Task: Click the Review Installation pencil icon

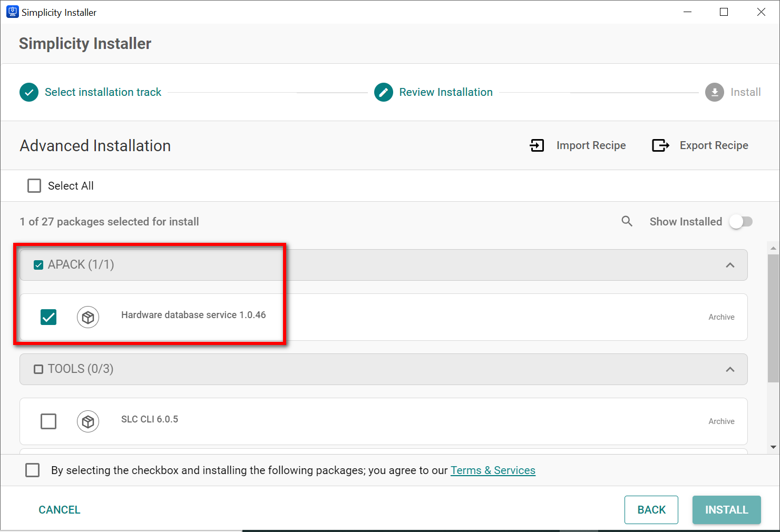Action: point(384,92)
